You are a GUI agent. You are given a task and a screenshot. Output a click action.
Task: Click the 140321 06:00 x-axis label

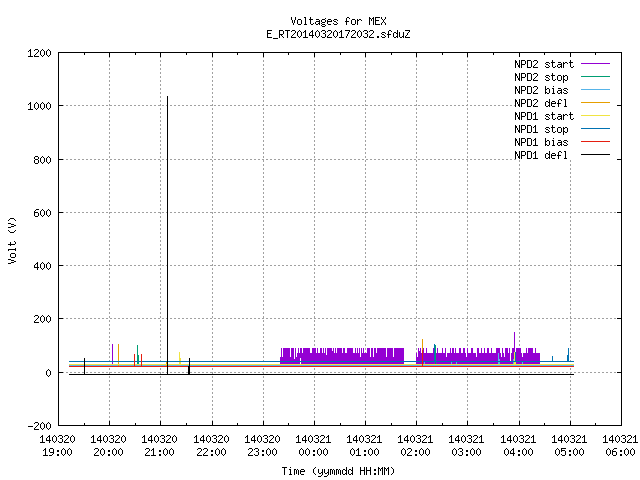[620, 446]
